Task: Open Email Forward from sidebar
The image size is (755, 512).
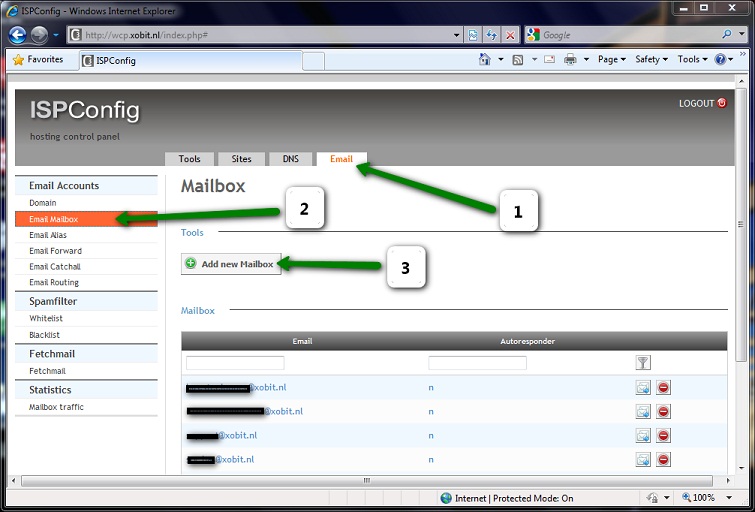Action: point(55,251)
